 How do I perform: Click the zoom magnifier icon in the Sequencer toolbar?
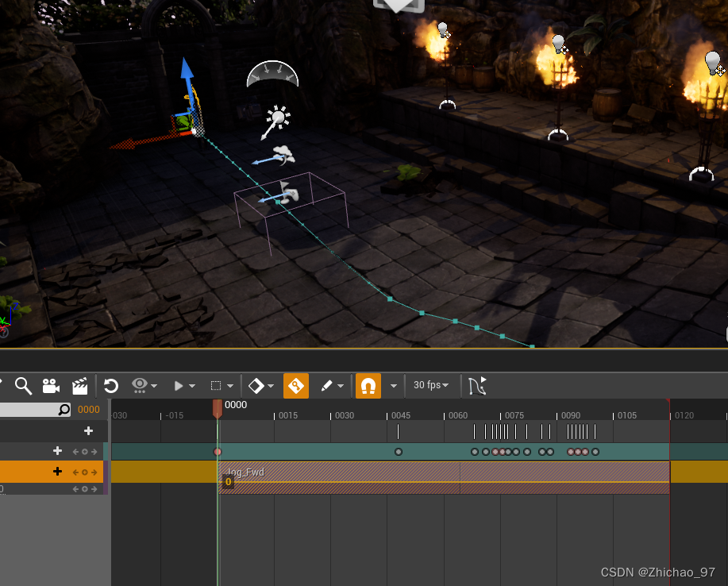(23, 385)
